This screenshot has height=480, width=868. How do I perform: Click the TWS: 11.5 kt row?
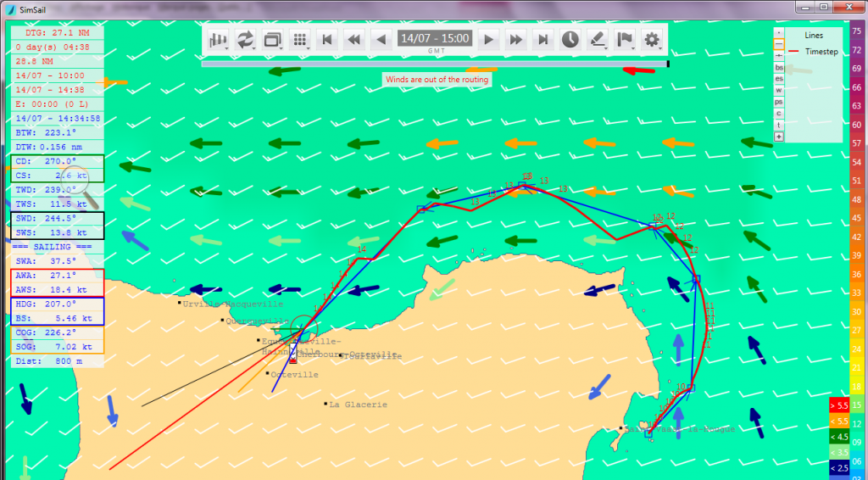(58, 204)
